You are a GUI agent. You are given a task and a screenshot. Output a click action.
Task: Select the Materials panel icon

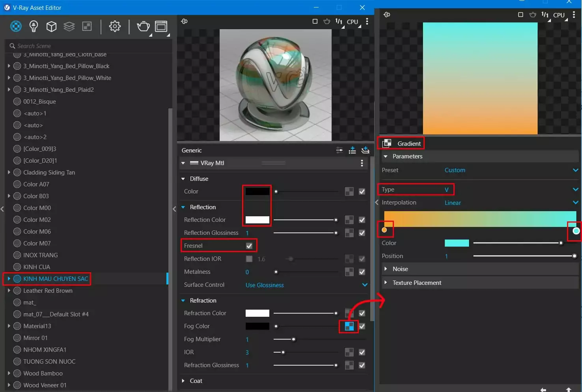(x=16, y=26)
